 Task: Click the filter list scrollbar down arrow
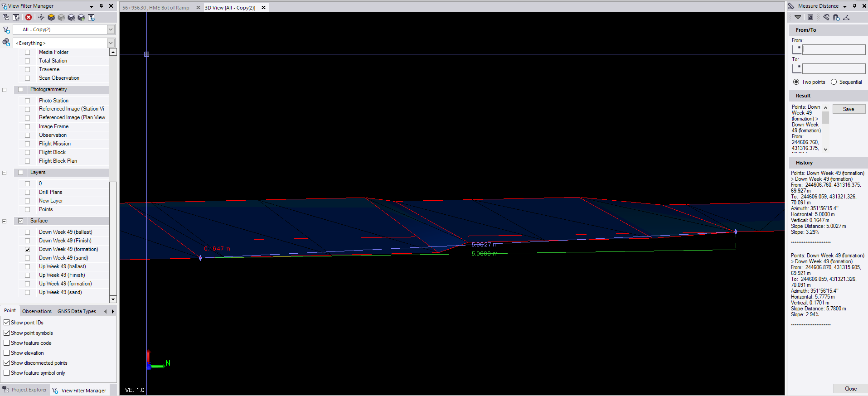click(113, 299)
